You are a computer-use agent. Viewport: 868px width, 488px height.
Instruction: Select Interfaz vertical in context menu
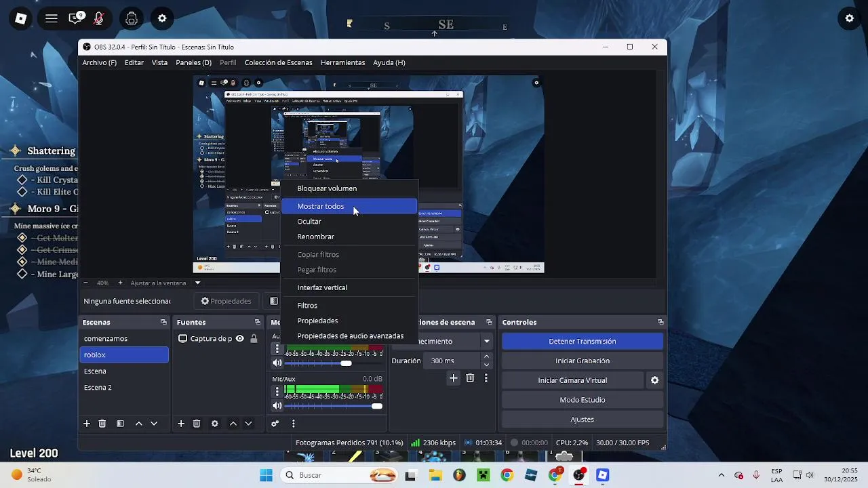[349, 287]
